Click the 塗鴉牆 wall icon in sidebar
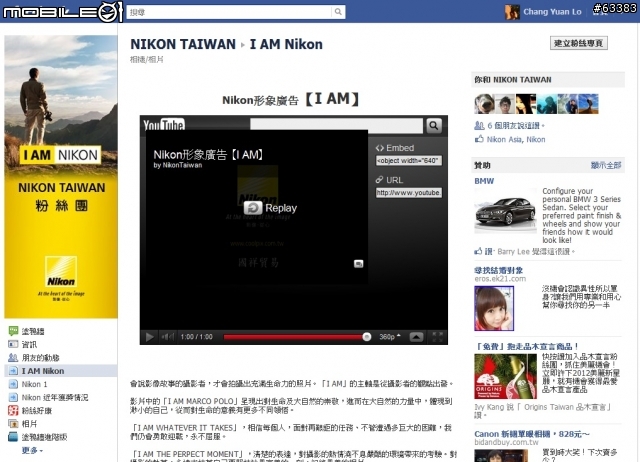 (13, 331)
